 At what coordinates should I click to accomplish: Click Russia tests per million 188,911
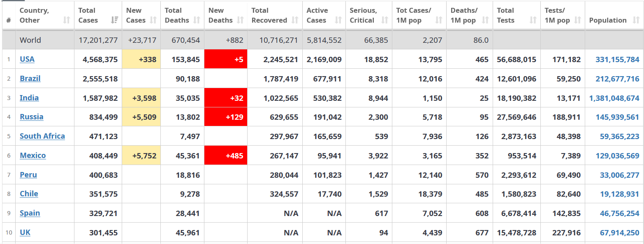pos(567,117)
